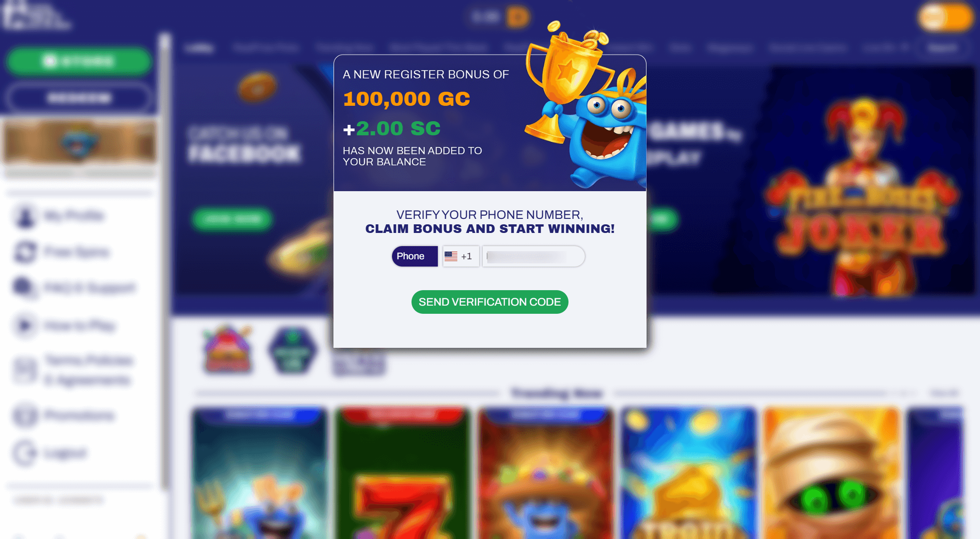
Task: Toggle the orange coin mode switch
Action: pos(946,17)
